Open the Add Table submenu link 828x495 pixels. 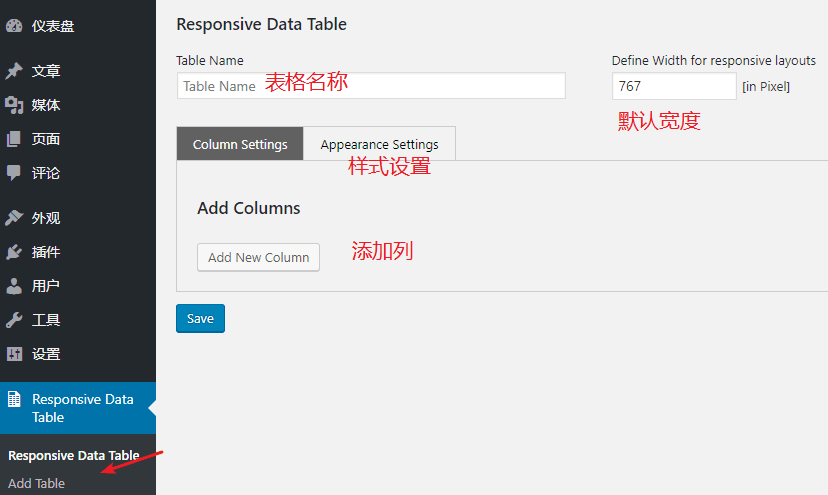[x=36, y=483]
